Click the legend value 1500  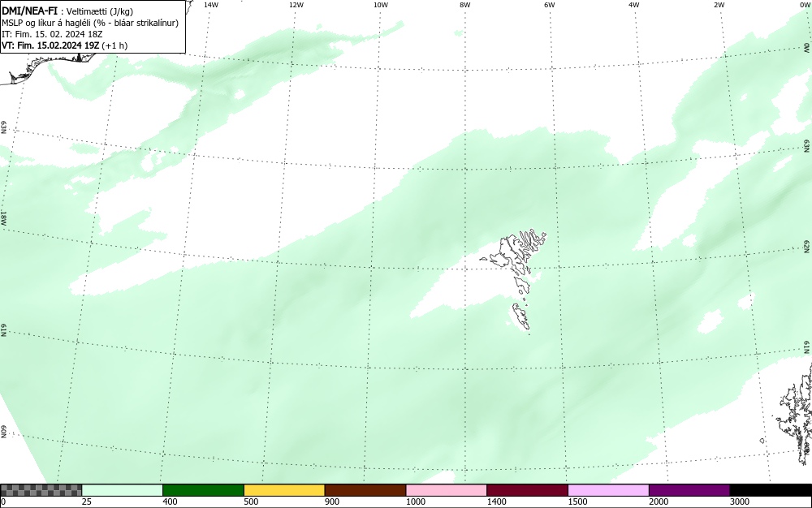[577, 502]
